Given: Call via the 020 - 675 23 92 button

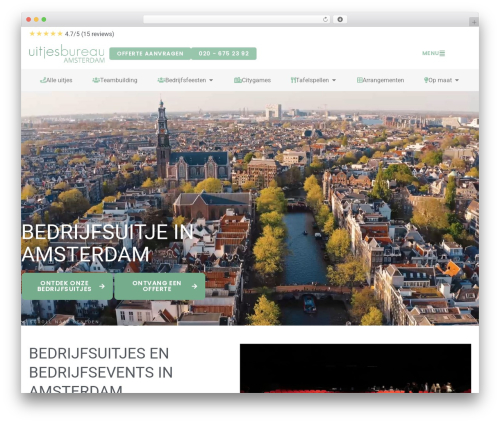Looking at the screenshot, I should [224, 53].
